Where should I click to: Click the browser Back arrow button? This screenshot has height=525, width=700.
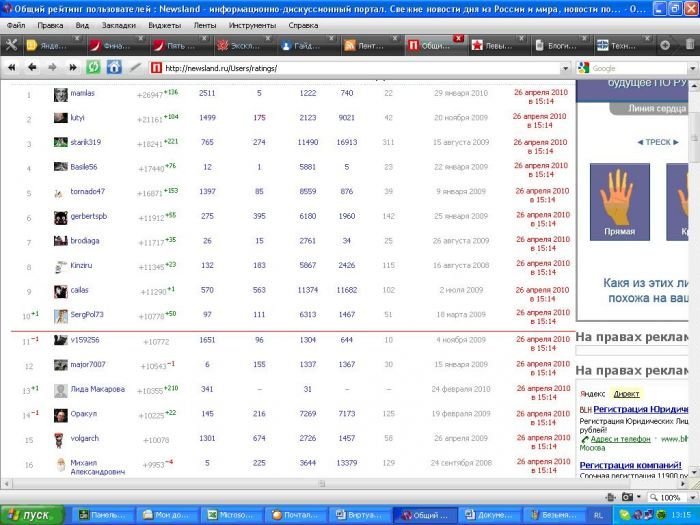tap(31, 68)
